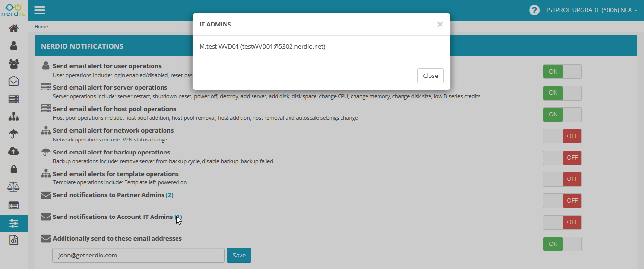Click 'Send email alert for server operations' label

coord(110,88)
